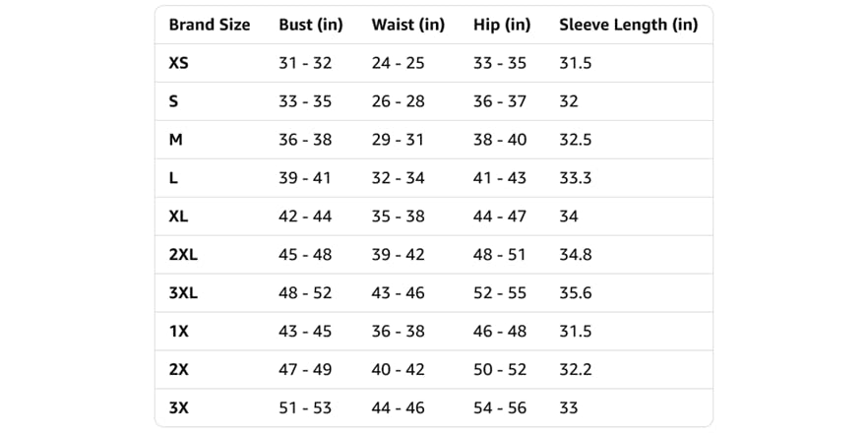Click the Bust (in) column header

(311, 25)
